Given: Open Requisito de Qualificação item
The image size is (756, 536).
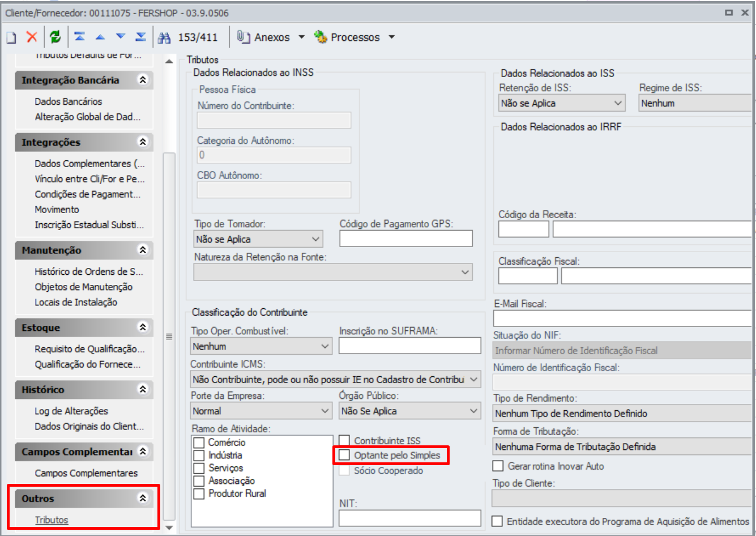Looking at the screenshot, I should 89,349.
